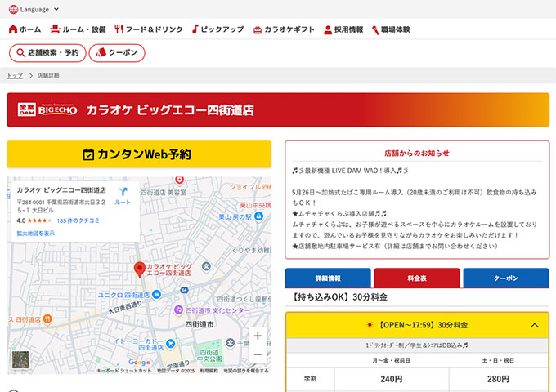
Task: Click the 240円 weekday price cell
Action: point(392,379)
